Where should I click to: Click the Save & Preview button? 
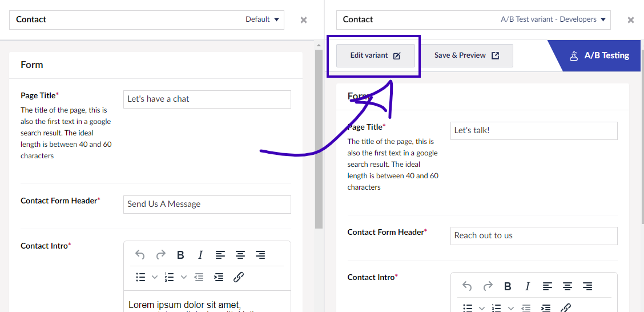[466, 56]
